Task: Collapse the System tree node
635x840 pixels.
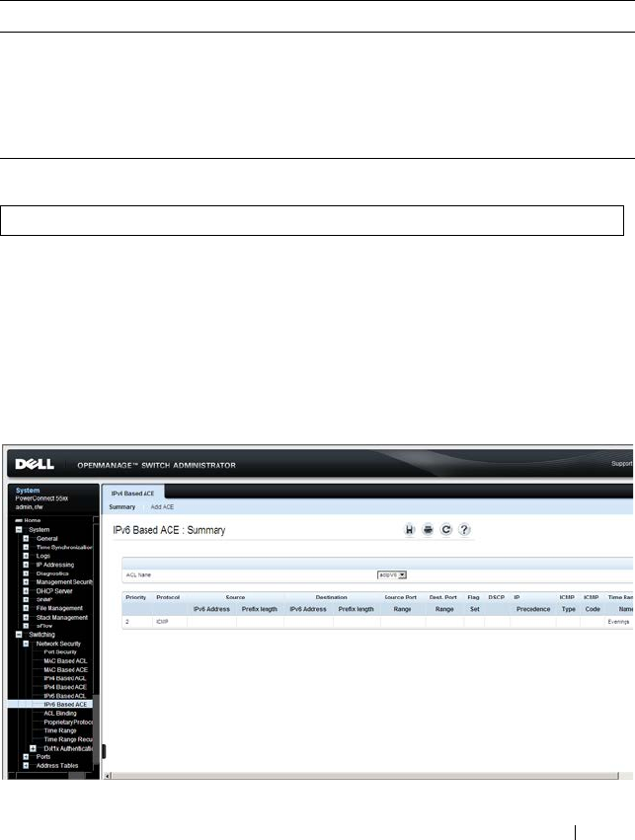Action: 19,529
